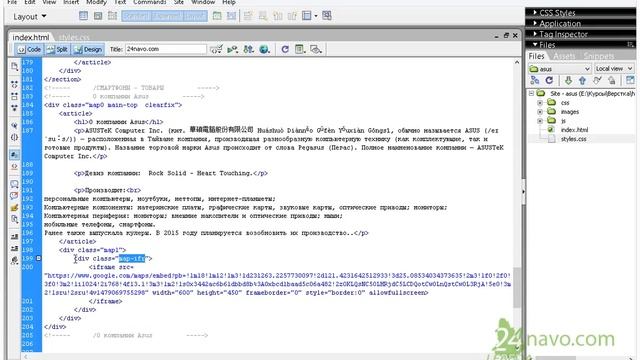The image size is (640, 360).
Task: Select the Assets tab
Action: 565,56
